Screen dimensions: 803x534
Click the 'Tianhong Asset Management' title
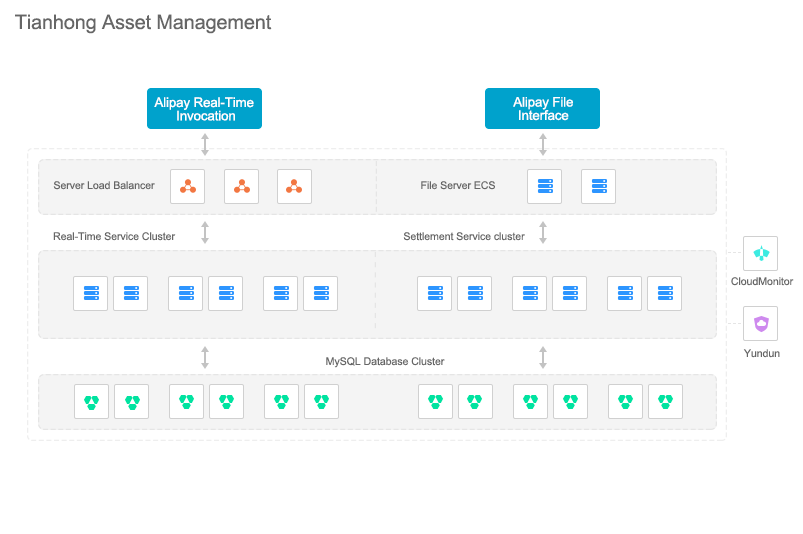[143, 23]
